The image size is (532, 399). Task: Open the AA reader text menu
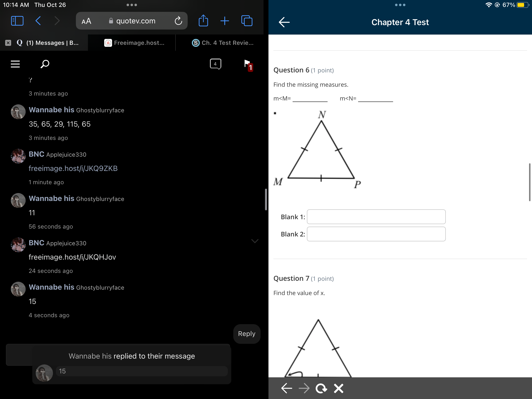click(x=86, y=21)
